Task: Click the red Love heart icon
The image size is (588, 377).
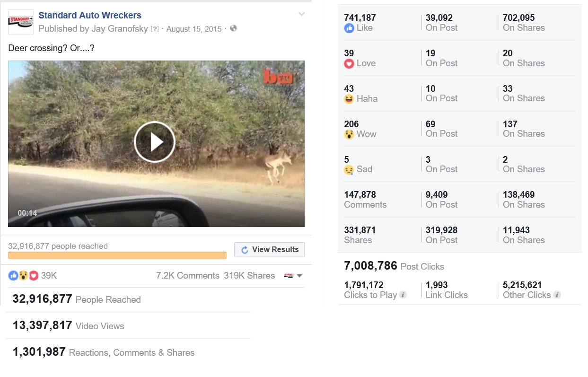Action: click(349, 63)
